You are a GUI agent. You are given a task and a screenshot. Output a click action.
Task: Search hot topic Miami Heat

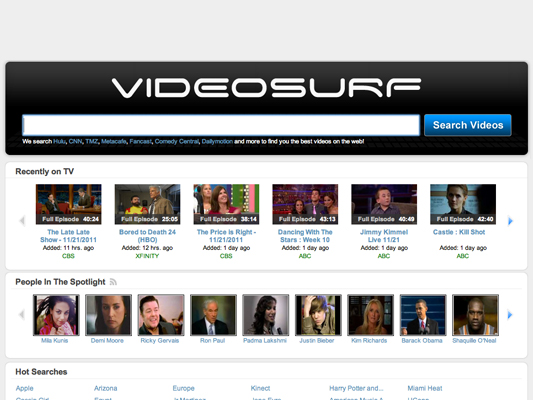click(x=425, y=388)
